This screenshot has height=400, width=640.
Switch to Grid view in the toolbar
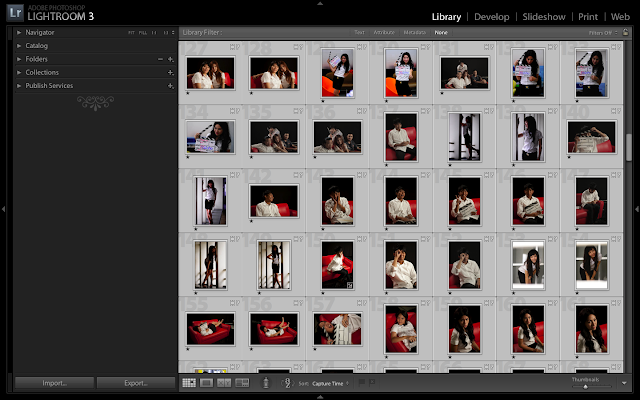pyautogui.click(x=189, y=383)
